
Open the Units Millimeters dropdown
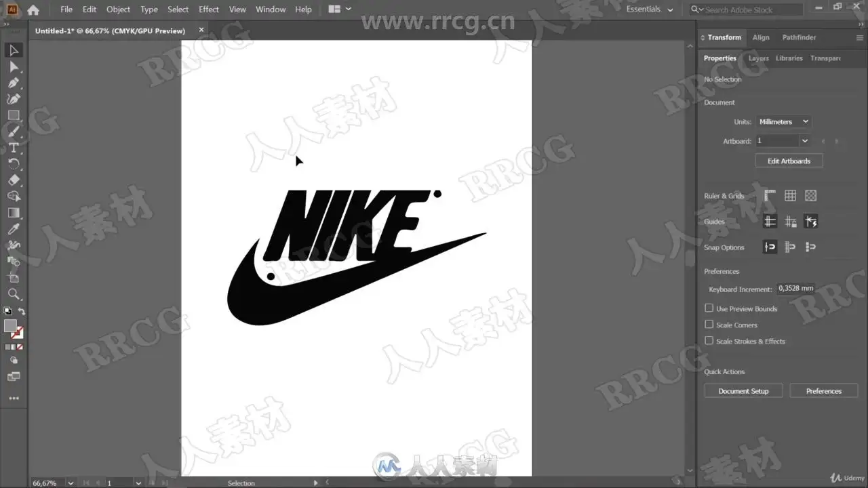(x=783, y=122)
